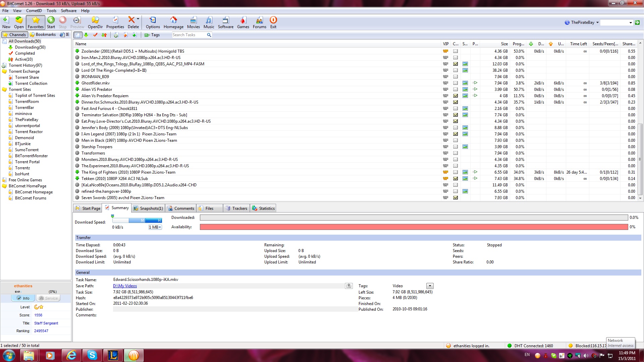The width and height of the screenshot is (644, 362).
Task: Open the Movies toolbar icon
Action: click(193, 22)
